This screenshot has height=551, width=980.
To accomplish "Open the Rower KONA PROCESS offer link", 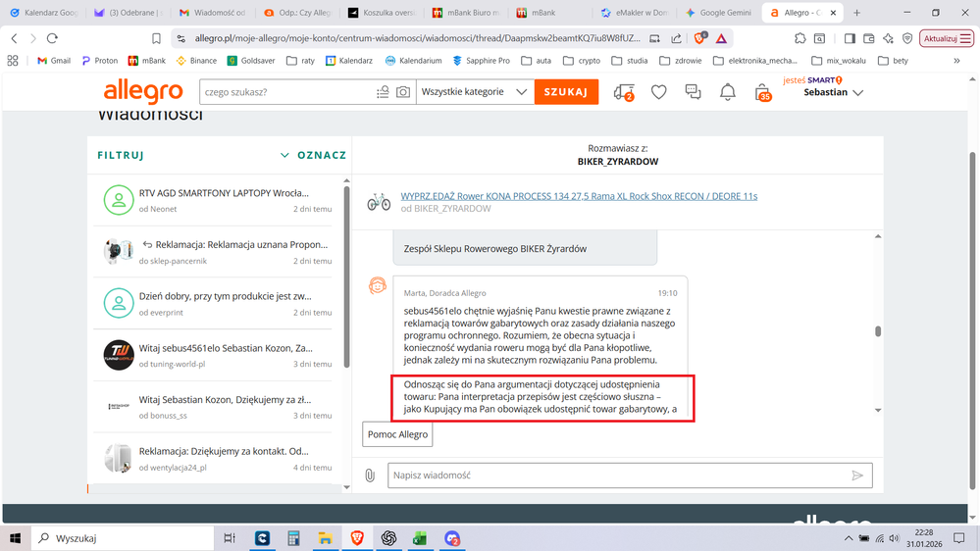I will tap(579, 196).
